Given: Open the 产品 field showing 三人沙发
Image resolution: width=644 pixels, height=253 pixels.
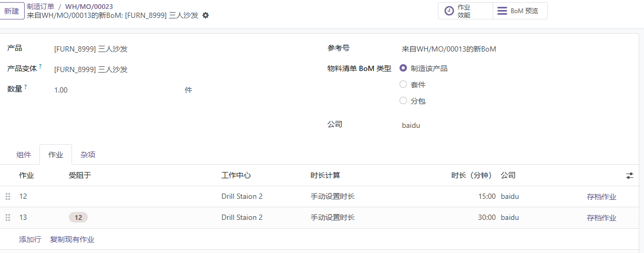Looking at the screenshot, I should tap(184, 49).
